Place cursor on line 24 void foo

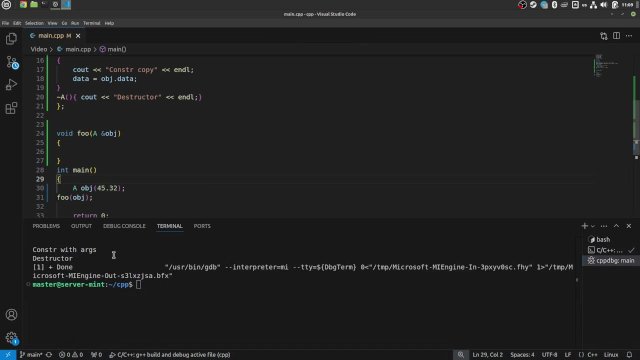pos(89,134)
